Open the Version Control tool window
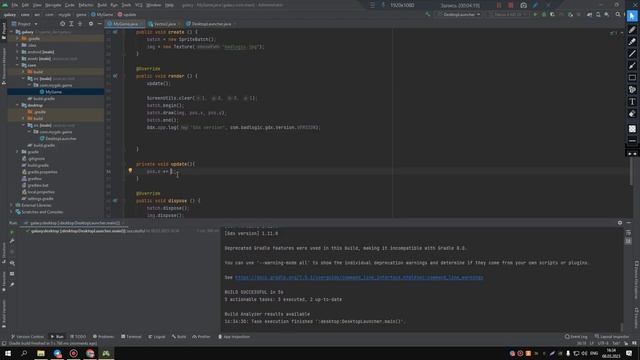This screenshot has width=640, height=360. pyautogui.click(x=27, y=337)
